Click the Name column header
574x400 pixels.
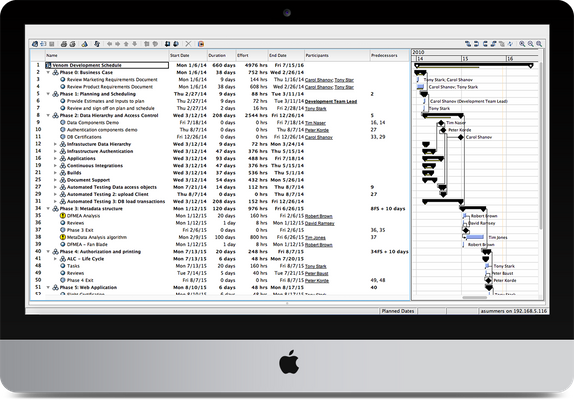[x=106, y=55]
